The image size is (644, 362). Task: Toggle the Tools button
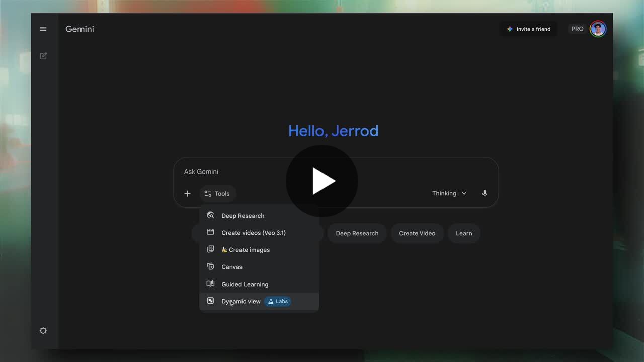pos(217,194)
